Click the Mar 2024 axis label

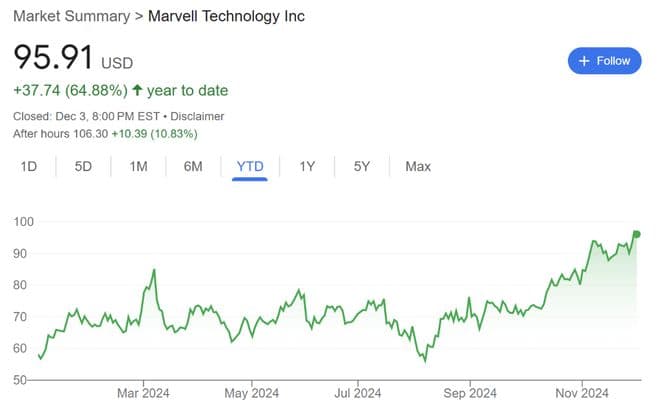pos(144,393)
